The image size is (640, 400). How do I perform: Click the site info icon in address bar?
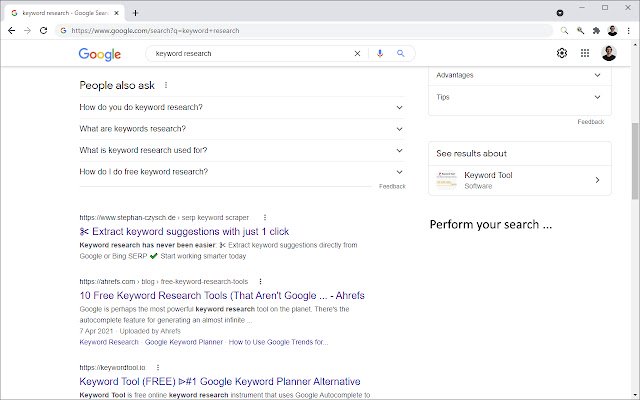63,31
